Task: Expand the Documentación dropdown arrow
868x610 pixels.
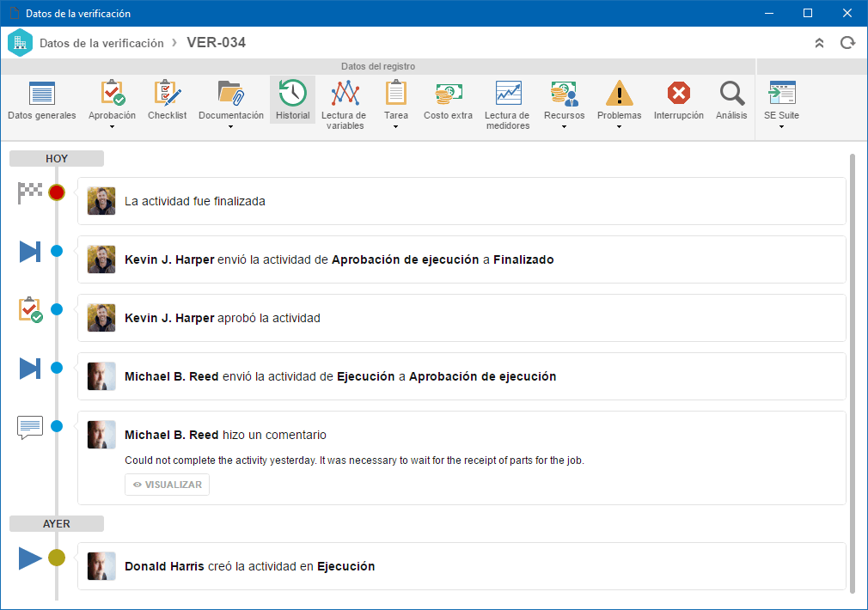Action: coord(231,127)
